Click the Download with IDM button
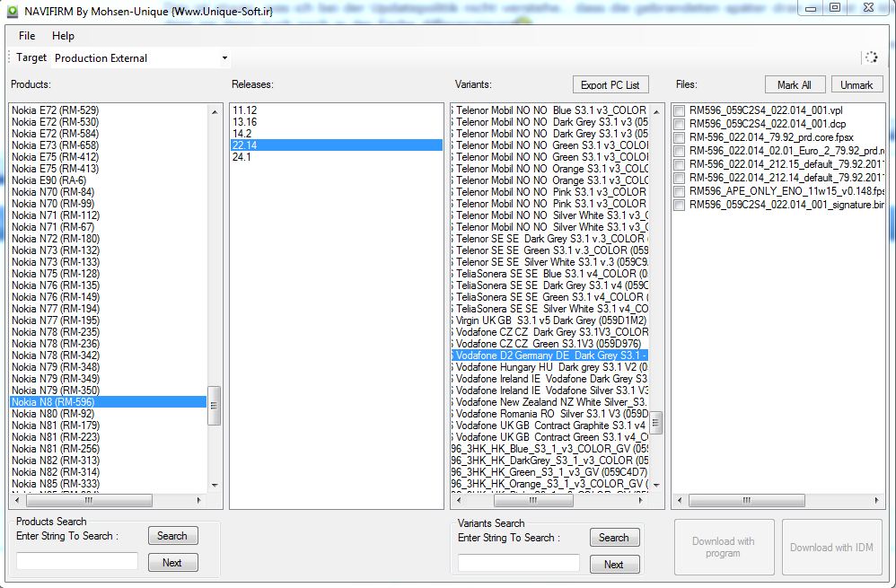This screenshot has width=896, height=588. point(832,547)
